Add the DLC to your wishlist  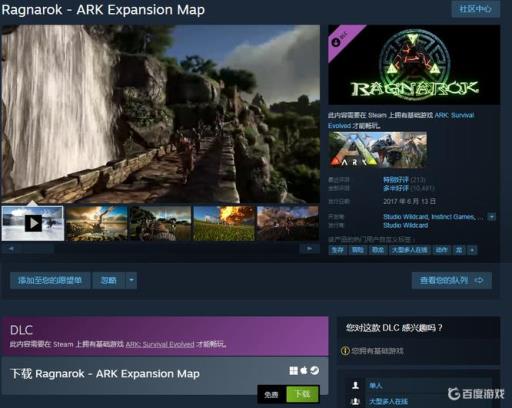point(50,280)
